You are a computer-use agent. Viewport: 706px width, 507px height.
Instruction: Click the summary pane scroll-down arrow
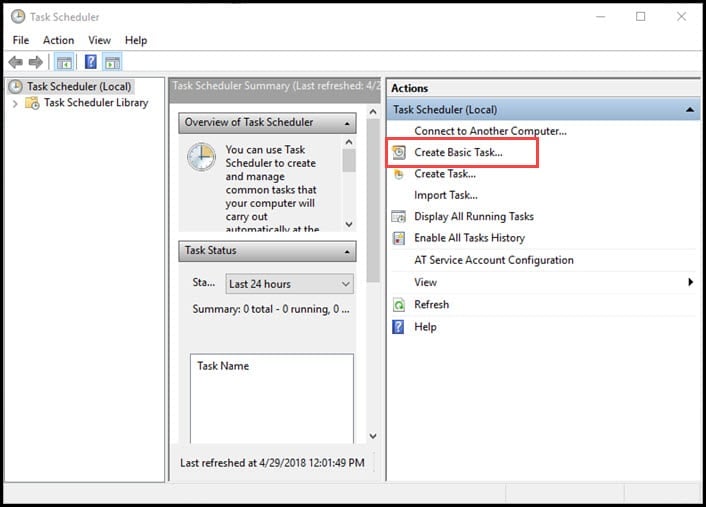pyautogui.click(x=373, y=436)
